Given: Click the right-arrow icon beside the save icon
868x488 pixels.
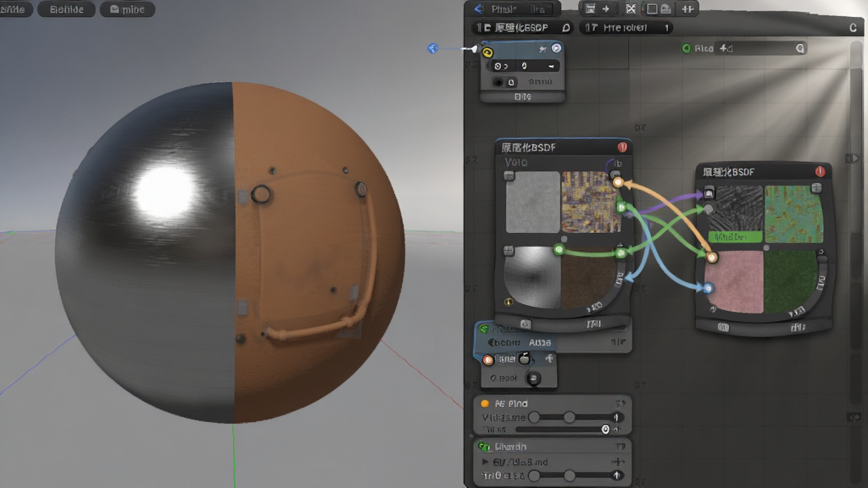Looking at the screenshot, I should tap(605, 8).
